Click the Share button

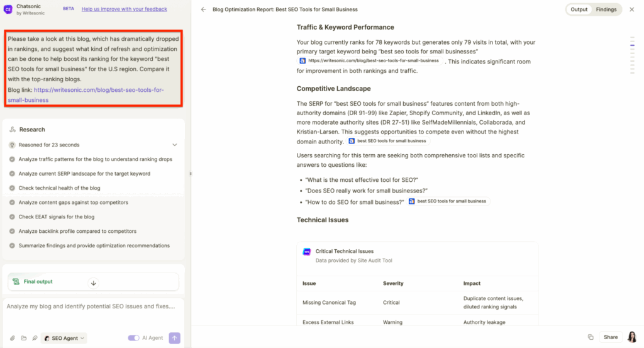(x=610, y=337)
